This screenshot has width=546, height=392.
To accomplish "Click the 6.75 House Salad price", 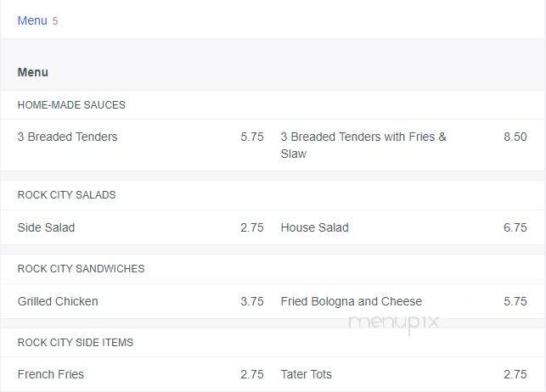I will coord(515,227).
